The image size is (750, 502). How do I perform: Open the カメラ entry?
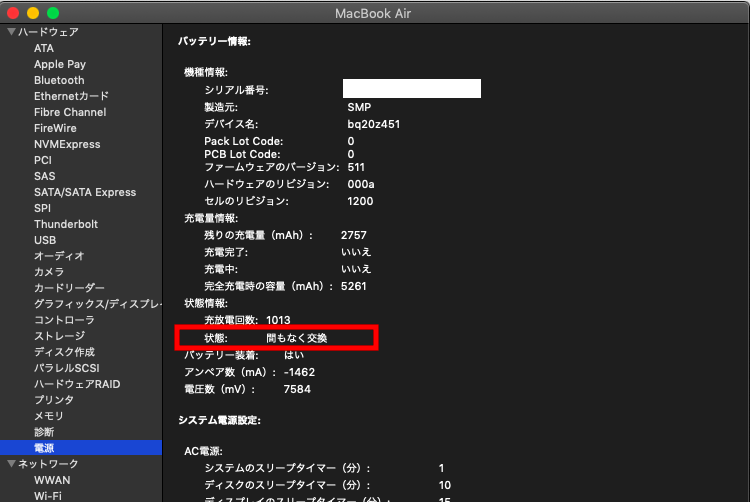point(49,272)
